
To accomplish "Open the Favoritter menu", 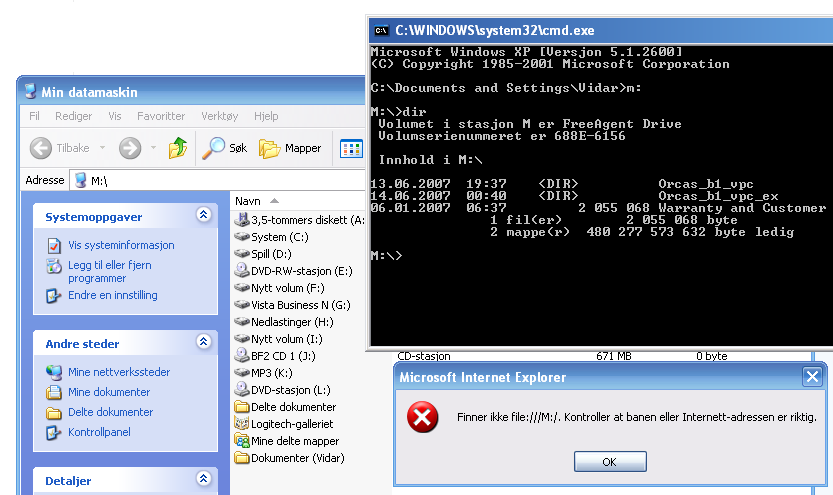I will click(x=161, y=116).
